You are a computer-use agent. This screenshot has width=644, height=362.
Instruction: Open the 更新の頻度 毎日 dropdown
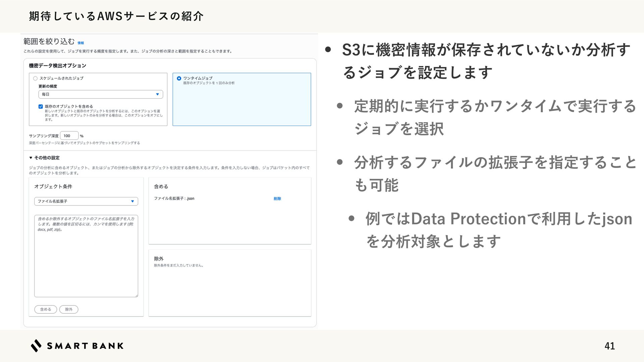[100, 95]
